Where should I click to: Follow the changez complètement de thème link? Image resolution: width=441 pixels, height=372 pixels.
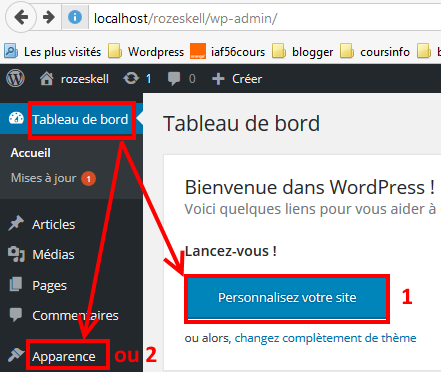tap(326, 338)
